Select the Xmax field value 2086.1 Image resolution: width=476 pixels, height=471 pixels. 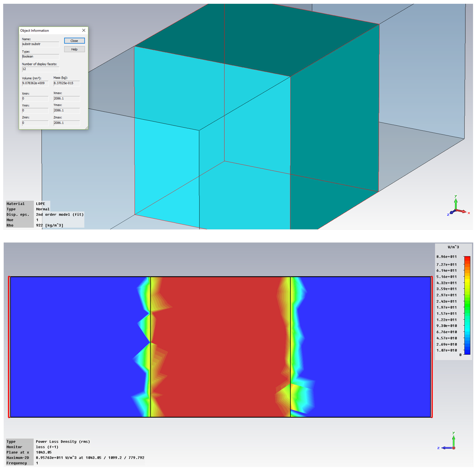tap(66, 98)
